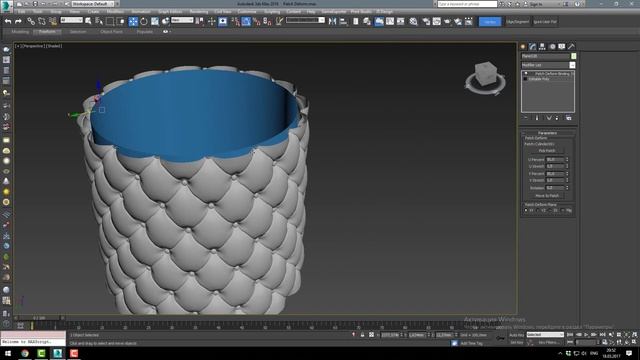This screenshot has height=360, width=640.
Task: Switch to the Hierarchy command panel
Action: [x=542, y=47]
